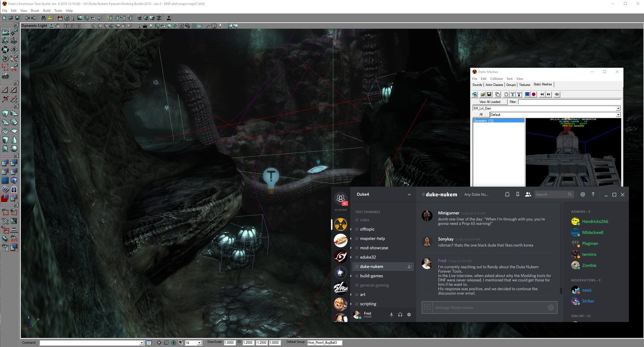
Task: Click the Undo left-arrow icon
Action: [x=27, y=18]
